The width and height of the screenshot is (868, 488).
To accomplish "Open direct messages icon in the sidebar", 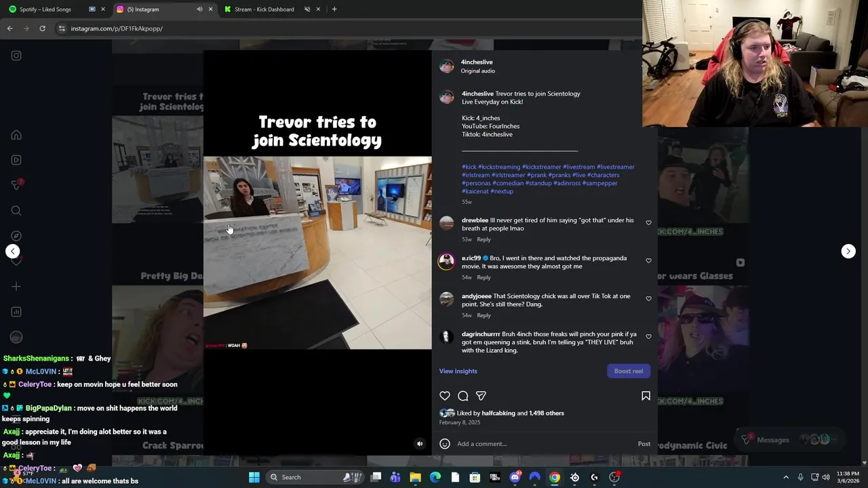I will [16, 185].
